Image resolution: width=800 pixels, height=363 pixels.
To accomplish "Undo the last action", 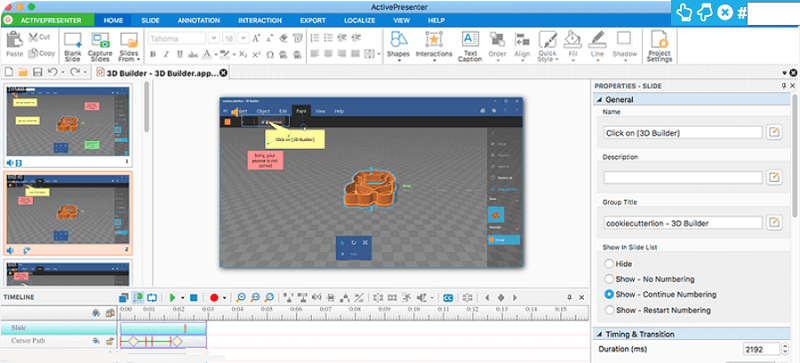I will coord(52,72).
